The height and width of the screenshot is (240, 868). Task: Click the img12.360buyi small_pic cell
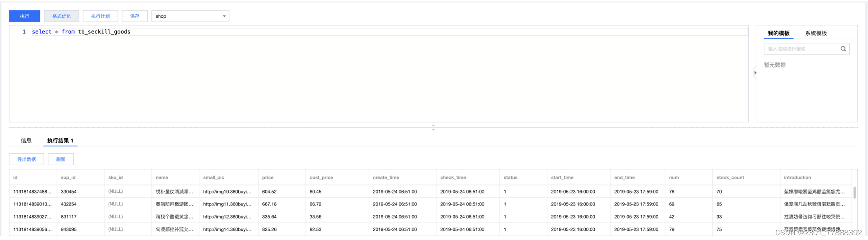click(229, 217)
